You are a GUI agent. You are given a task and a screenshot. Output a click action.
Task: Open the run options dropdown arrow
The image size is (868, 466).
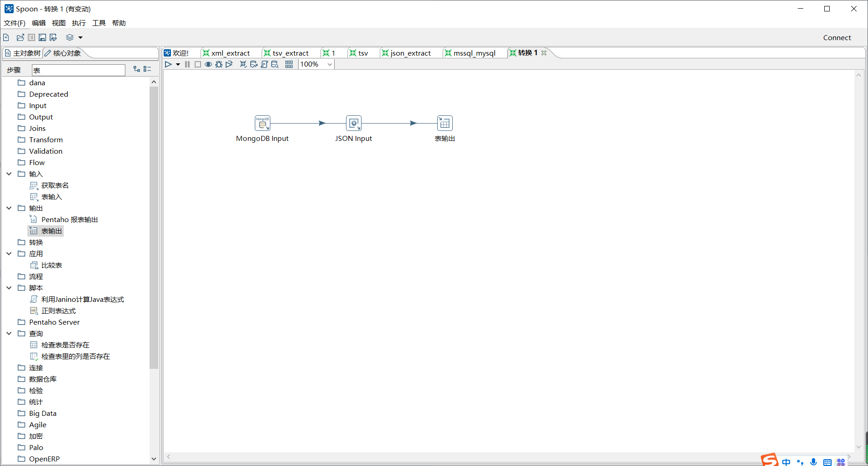point(178,64)
